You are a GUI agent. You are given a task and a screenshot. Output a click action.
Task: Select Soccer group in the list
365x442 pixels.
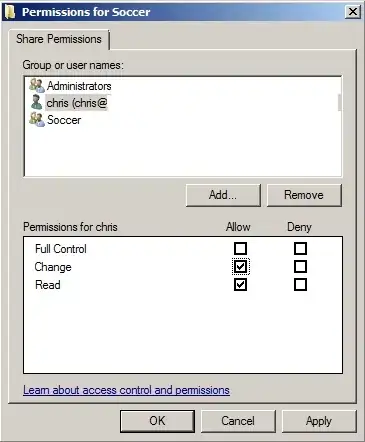(64, 120)
